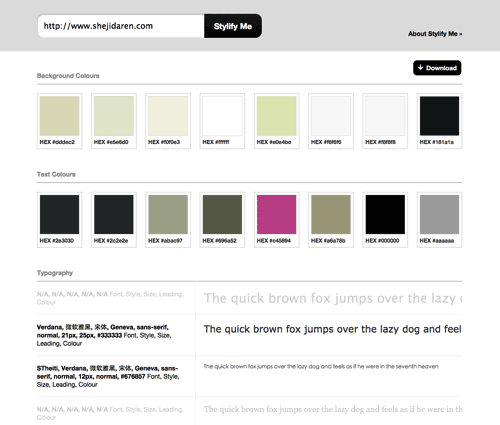Choose the white #ffffff background swatch
Image resolution: width=500 pixels, height=425 pixels.
pyautogui.click(x=222, y=121)
